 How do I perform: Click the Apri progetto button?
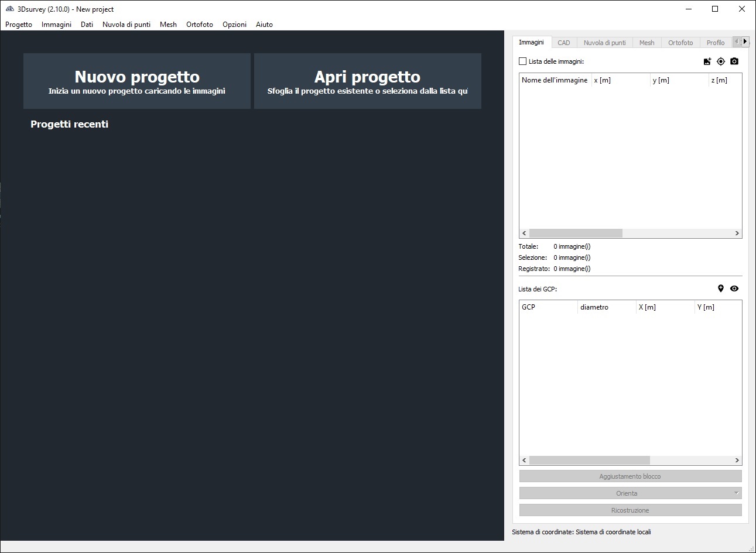(x=368, y=81)
